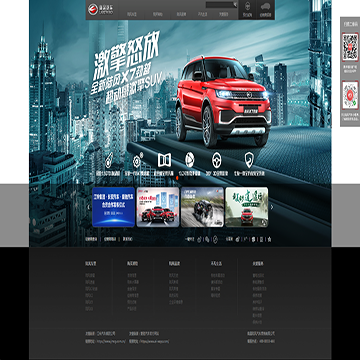Select the folded map feature icon
This screenshot has height=360, width=360.
pos(164,160)
